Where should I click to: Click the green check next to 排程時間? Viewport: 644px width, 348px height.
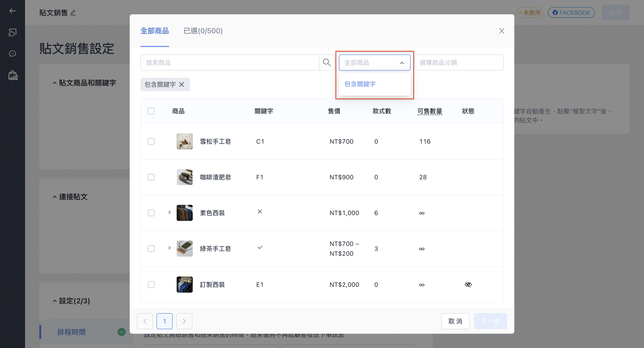point(121,332)
